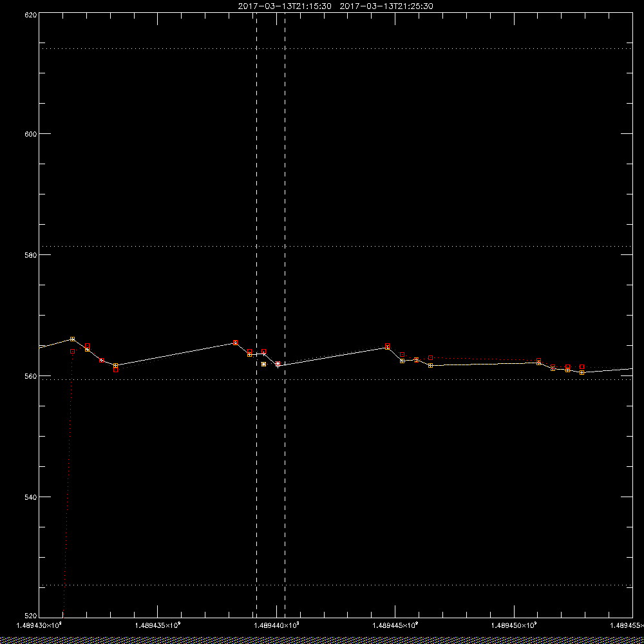Click the end timestamp 2017-03-13T21:25:30 in title
644x644 pixels.
click(x=386, y=6)
